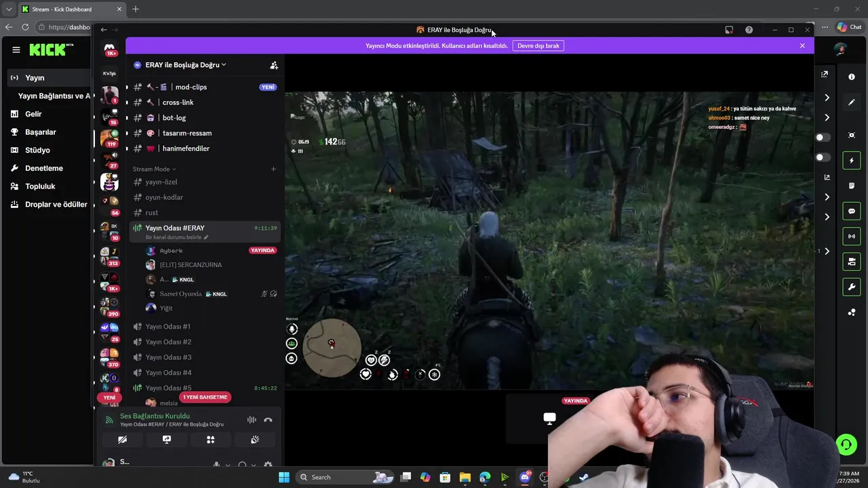Image resolution: width=868 pixels, height=488 pixels.
Task: Open the soundboard button in voice panel
Action: click(255, 440)
